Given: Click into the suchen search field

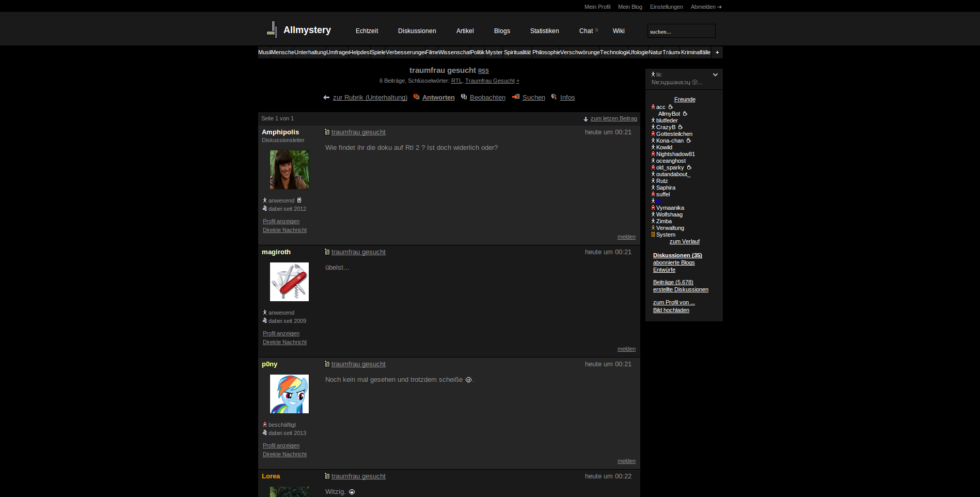Looking at the screenshot, I should point(681,32).
